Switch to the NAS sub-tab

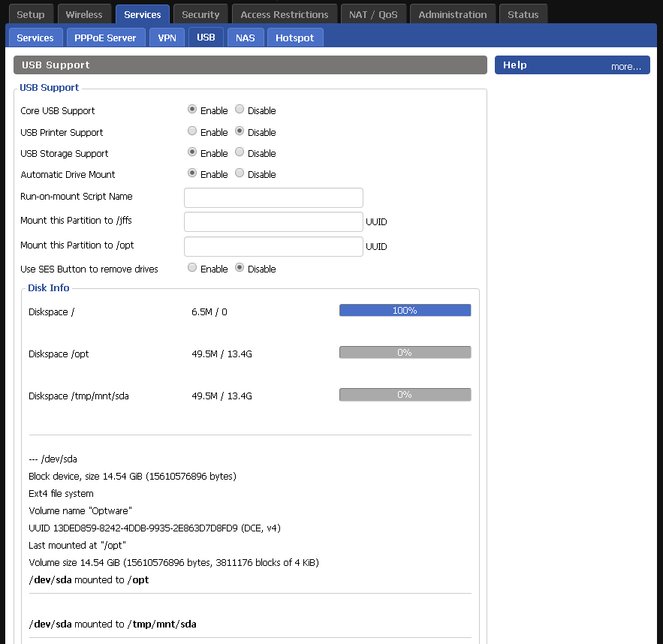[x=245, y=38]
